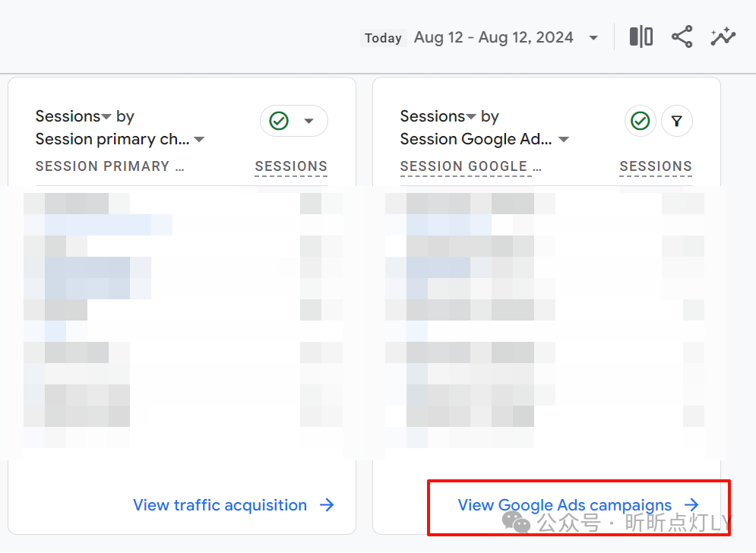Expand Session primary channel dimension dropdown
The height and width of the screenshot is (553, 756).
(199, 140)
